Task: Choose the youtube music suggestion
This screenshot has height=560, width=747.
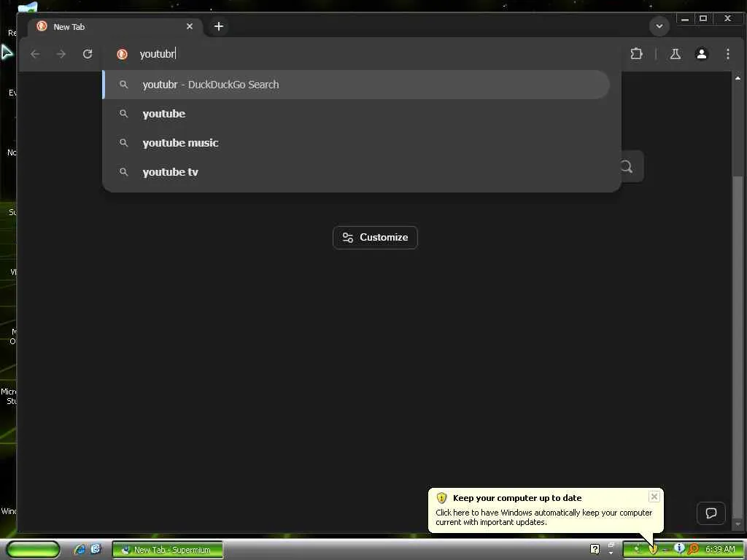Action: pos(356,143)
